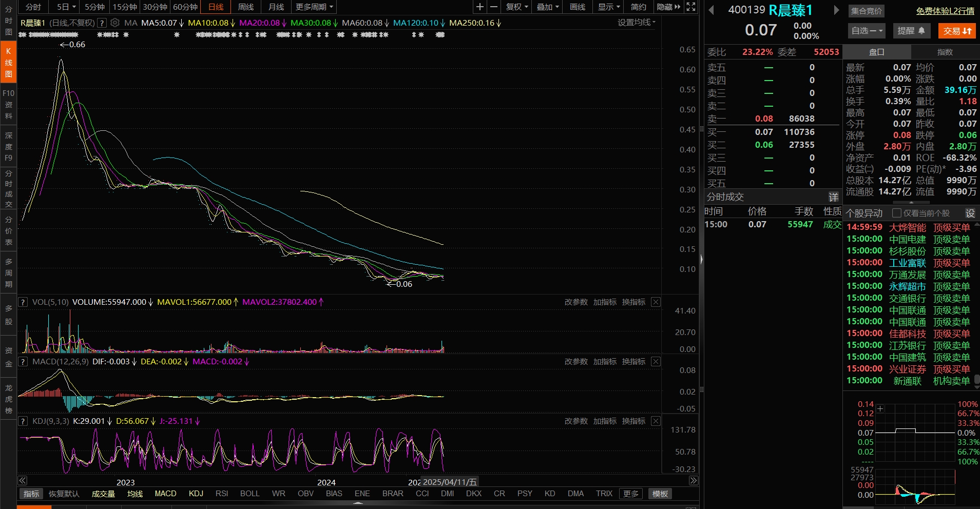Open 设置均线 dropdown
Image resolution: width=980 pixels, height=509 pixels.
pos(637,23)
